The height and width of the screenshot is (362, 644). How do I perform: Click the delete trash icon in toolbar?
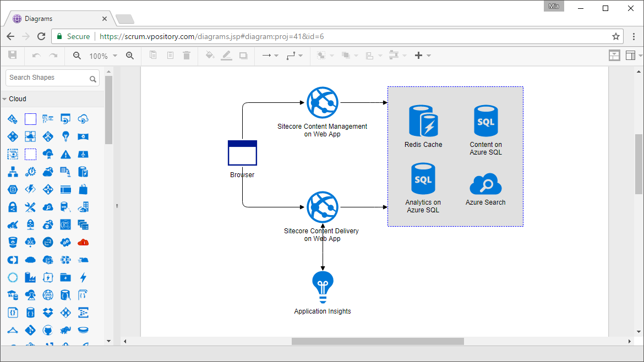(187, 55)
